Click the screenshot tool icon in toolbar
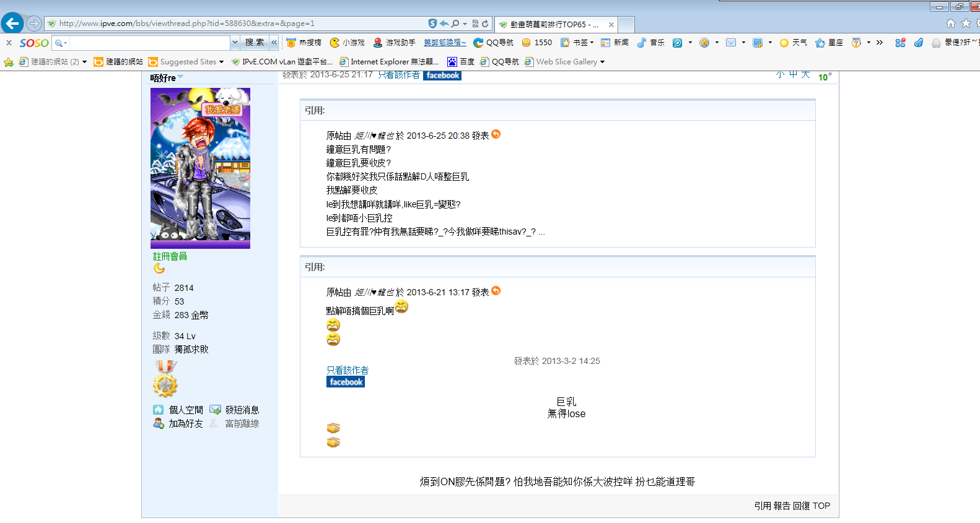 pyautogui.click(x=758, y=43)
